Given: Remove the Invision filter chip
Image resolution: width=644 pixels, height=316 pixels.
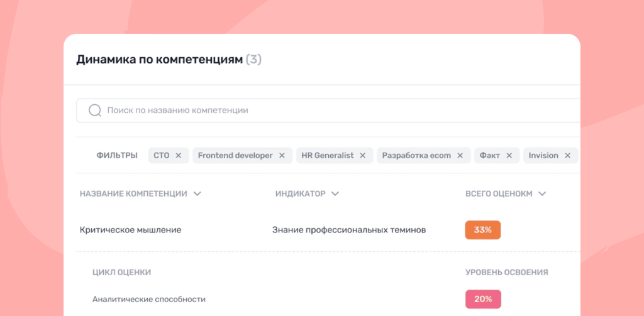Looking at the screenshot, I should tap(568, 156).
